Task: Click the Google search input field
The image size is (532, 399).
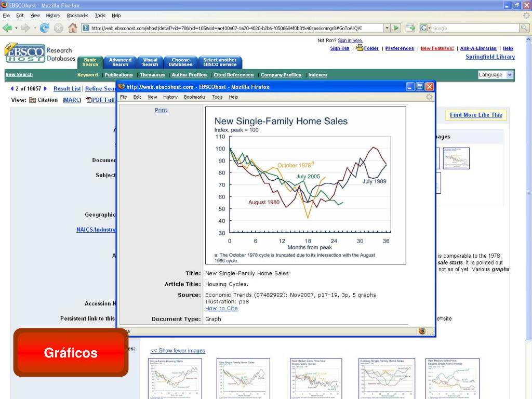Action: pos(476,28)
